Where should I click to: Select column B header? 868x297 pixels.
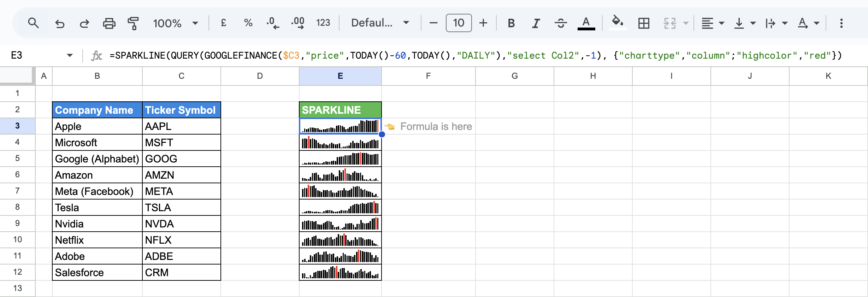tap(97, 76)
